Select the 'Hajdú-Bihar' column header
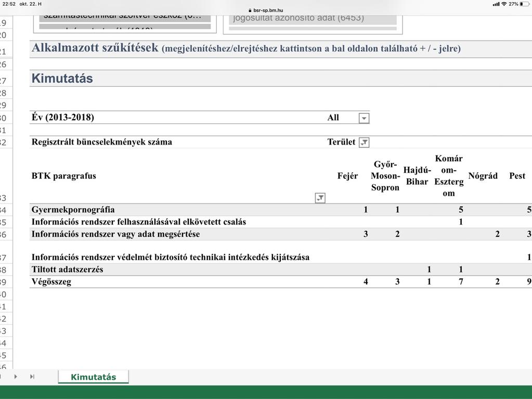Screen dimensions: 532x399 tap(417, 176)
